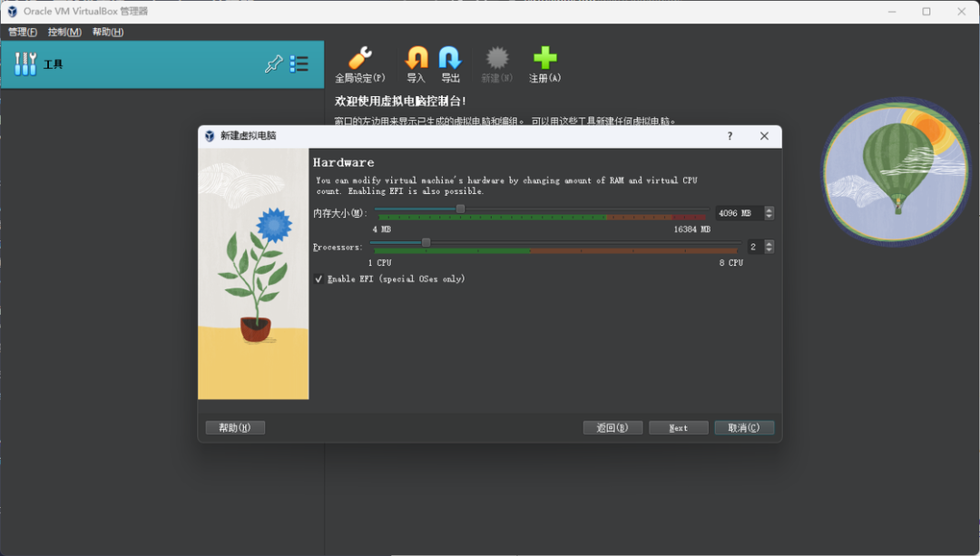This screenshot has height=556, width=980.
Task: Open the 控制(M) menu
Action: click(65, 32)
